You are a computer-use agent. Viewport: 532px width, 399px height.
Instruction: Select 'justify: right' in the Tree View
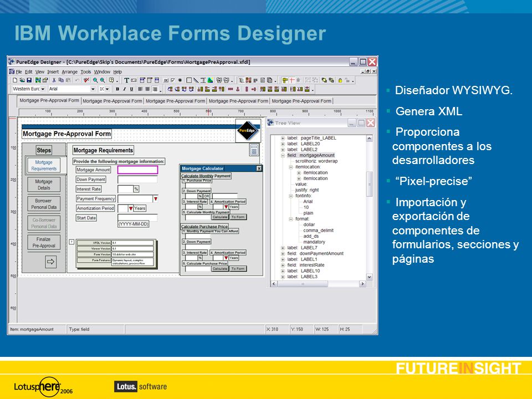306,190
